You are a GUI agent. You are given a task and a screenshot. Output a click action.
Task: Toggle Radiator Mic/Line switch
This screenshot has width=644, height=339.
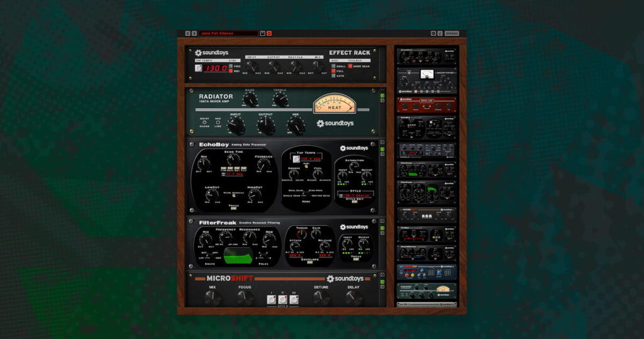click(x=218, y=123)
